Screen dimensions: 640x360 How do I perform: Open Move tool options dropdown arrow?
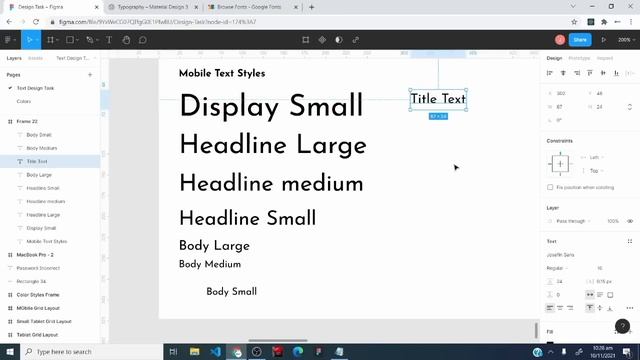point(37,40)
